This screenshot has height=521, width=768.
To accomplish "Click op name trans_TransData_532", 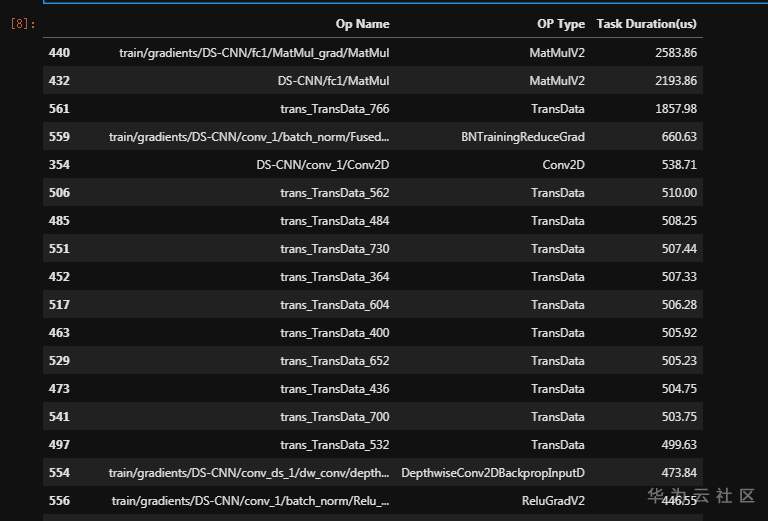I will (x=335, y=445).
